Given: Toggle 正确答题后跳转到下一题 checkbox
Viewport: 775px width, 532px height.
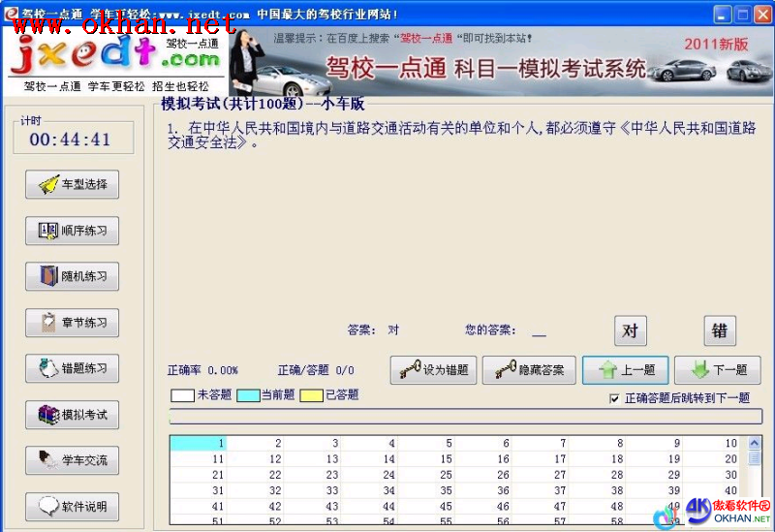Looking at the screenshot, I should coord(614,398).
